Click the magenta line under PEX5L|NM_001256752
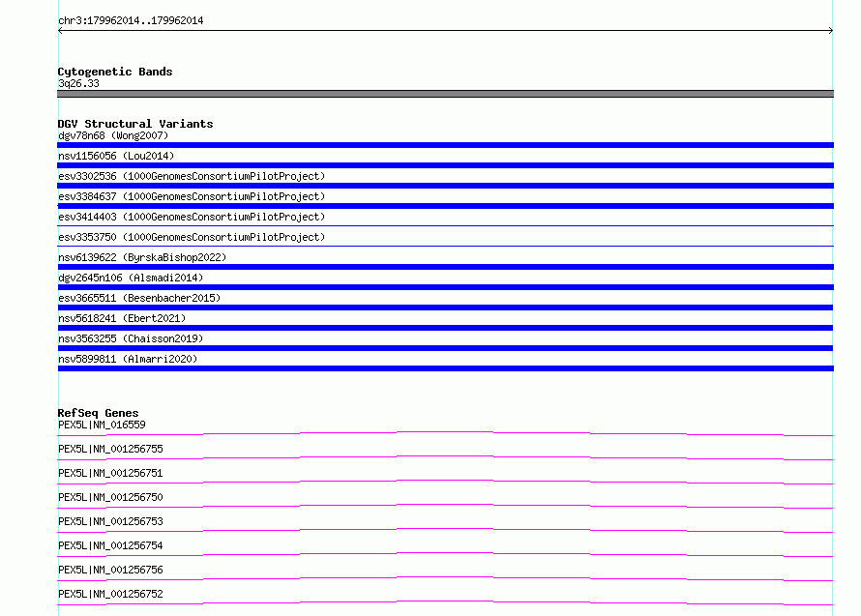The image size is (861, 616). pos(445,602)
